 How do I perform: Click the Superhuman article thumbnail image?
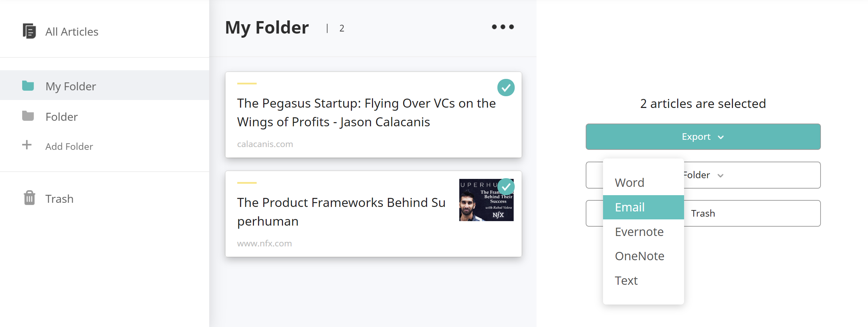pyautogui.click(x=486, y=200)
